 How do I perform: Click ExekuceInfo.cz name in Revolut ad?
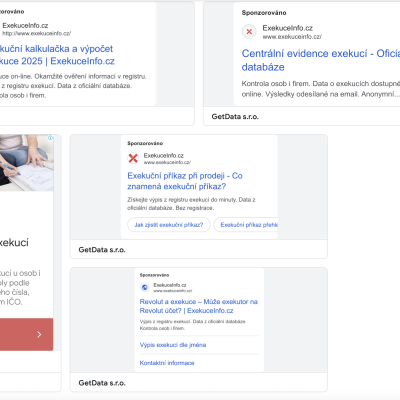(170, 285)
